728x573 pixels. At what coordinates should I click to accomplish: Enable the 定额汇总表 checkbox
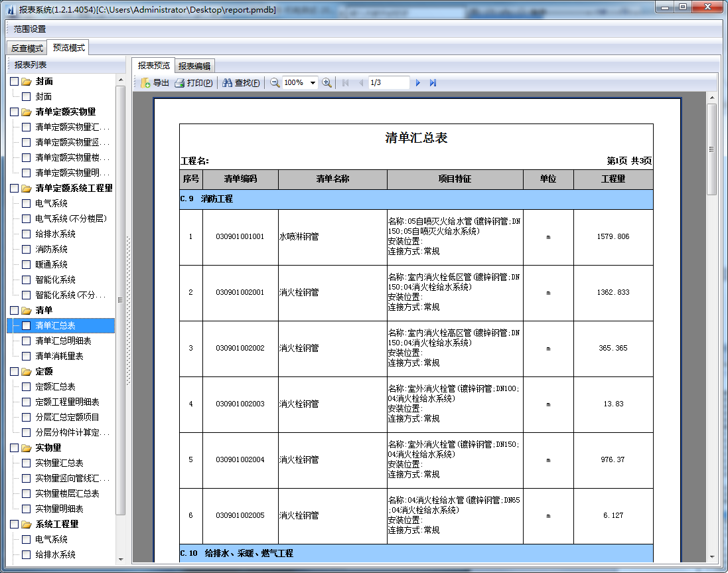tap(26, 387)
